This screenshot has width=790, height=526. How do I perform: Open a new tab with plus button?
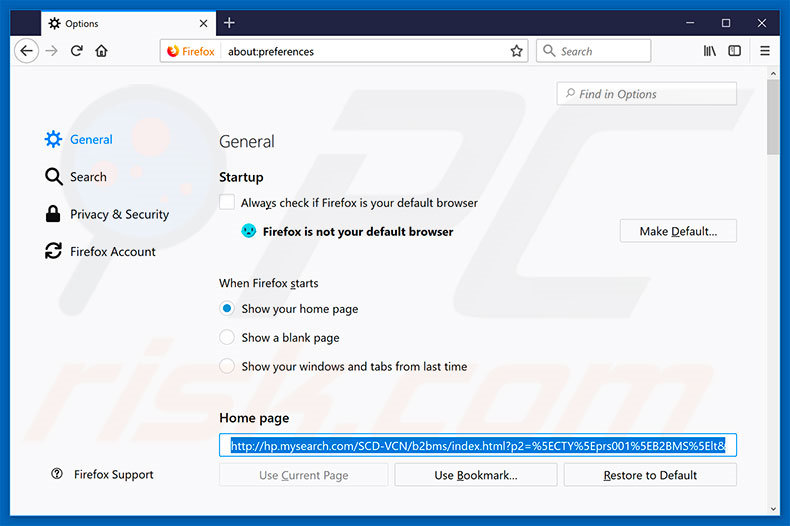click(229, 23)
